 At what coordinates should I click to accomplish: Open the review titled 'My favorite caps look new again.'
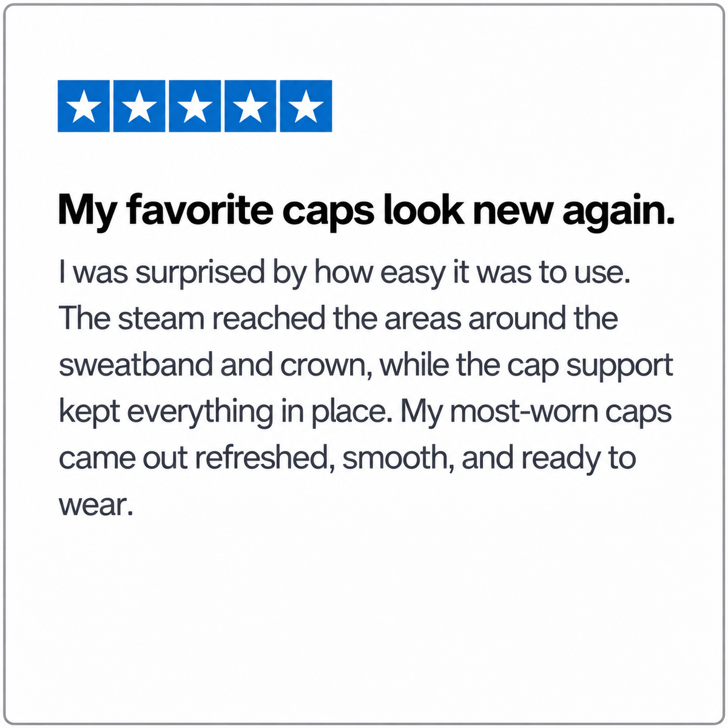(x=366, y=211)
